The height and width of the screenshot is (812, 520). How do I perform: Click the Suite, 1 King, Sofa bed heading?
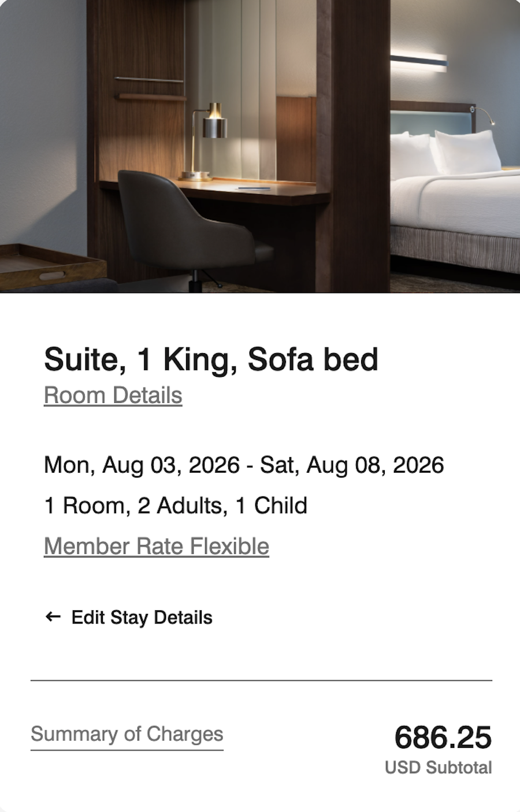tap(211, 359)
